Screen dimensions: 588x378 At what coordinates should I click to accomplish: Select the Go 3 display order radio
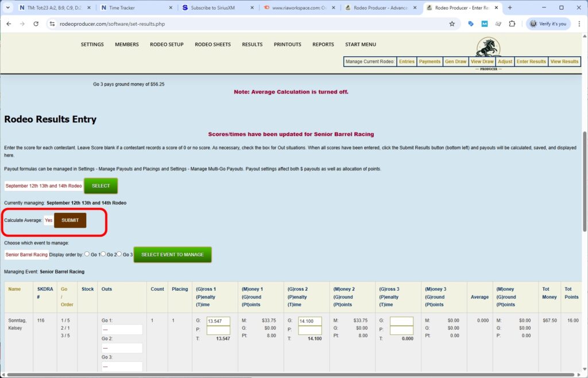[x=119, y=254]
